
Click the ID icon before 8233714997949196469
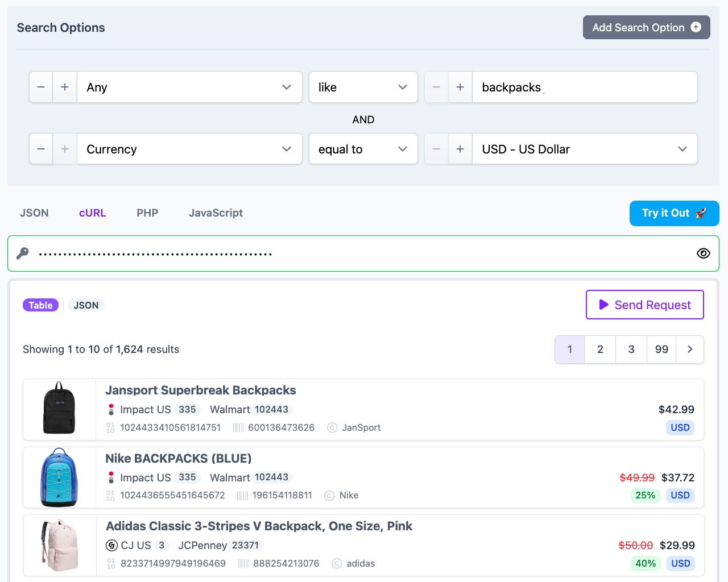111,563
